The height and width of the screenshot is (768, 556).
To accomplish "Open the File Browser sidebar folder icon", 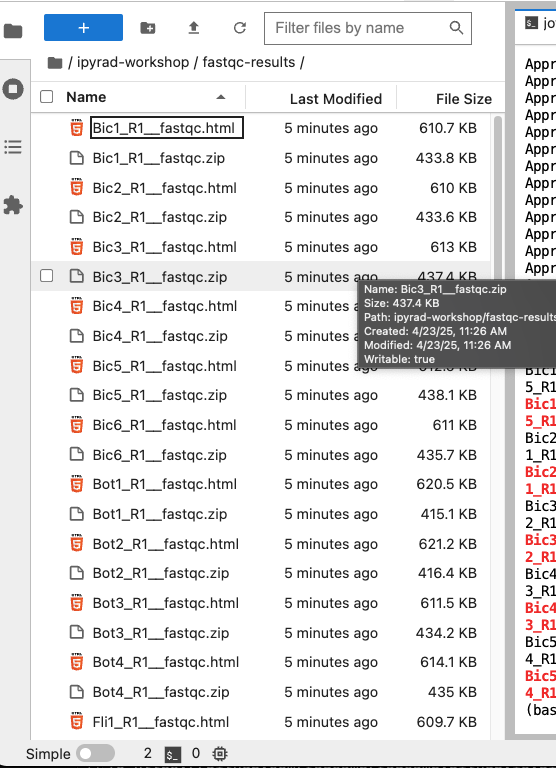I will pos(13,31).
